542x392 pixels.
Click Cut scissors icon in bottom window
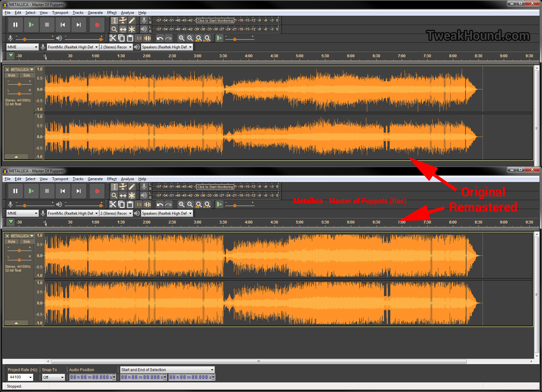[x=113, y=205]
